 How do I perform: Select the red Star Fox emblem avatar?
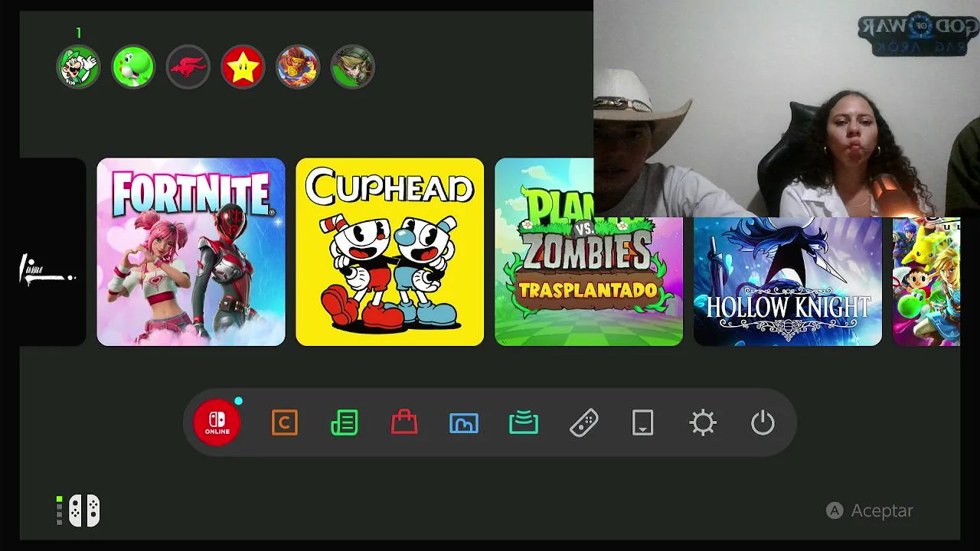188,67
